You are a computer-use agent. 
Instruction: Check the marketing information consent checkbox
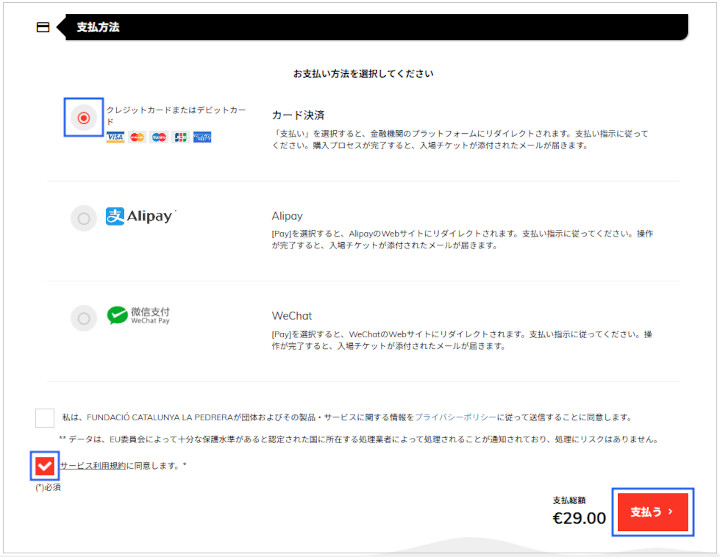tap(44, 418)
